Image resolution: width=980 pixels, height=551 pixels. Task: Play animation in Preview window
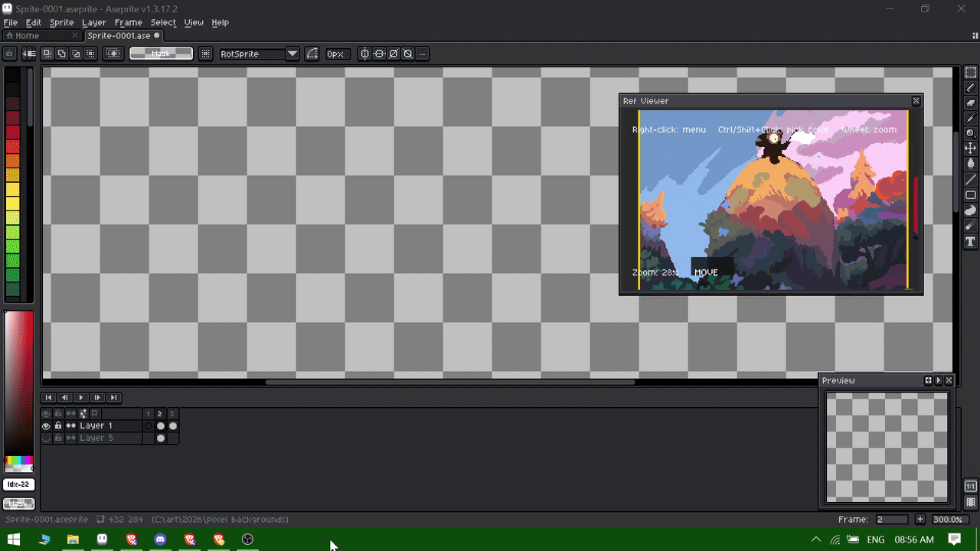point(939,380)
